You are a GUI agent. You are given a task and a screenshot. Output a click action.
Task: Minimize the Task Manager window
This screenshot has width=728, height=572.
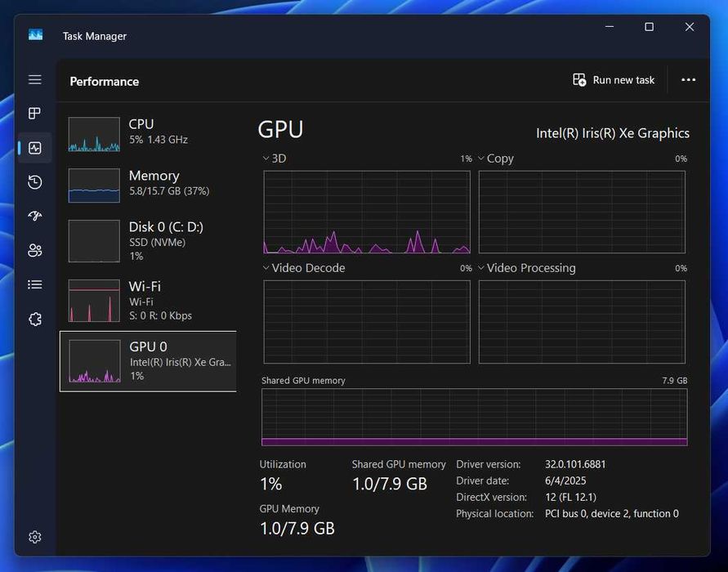pos(610,27)
